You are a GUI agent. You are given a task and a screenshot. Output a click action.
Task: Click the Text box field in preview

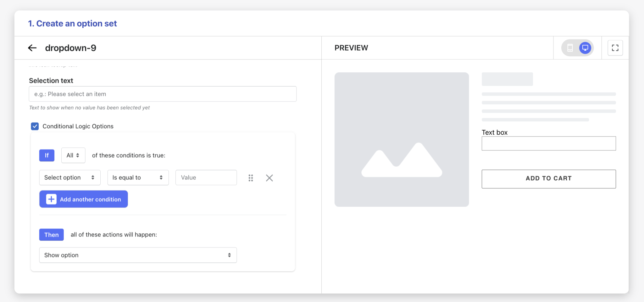coord(548,143)
